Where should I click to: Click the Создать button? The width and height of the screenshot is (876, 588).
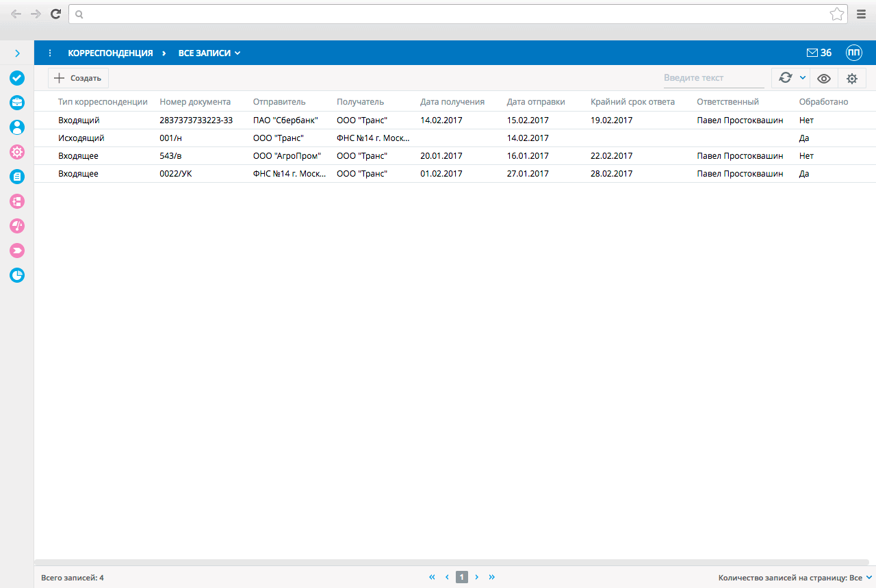tap(78, 78)
